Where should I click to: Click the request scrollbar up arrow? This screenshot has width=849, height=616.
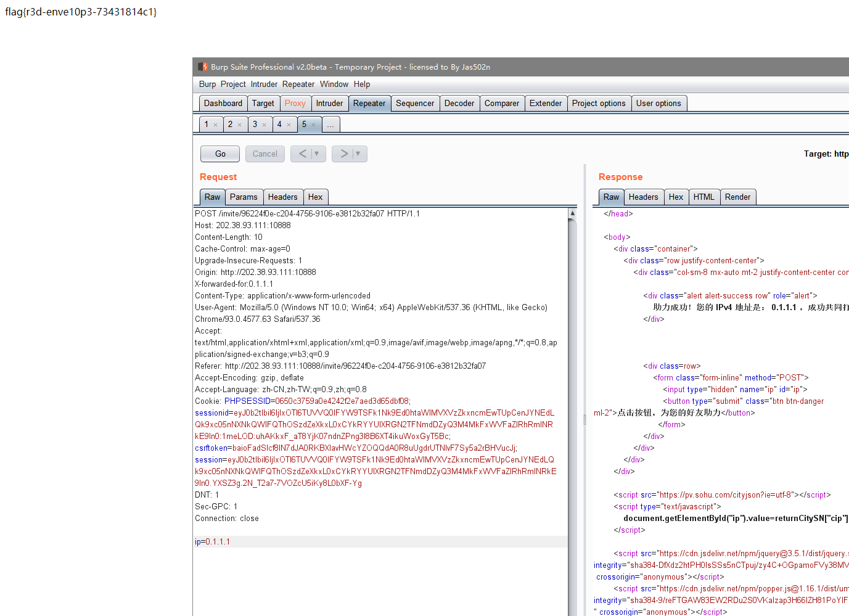pyautogui.click(x=572, y=213)
